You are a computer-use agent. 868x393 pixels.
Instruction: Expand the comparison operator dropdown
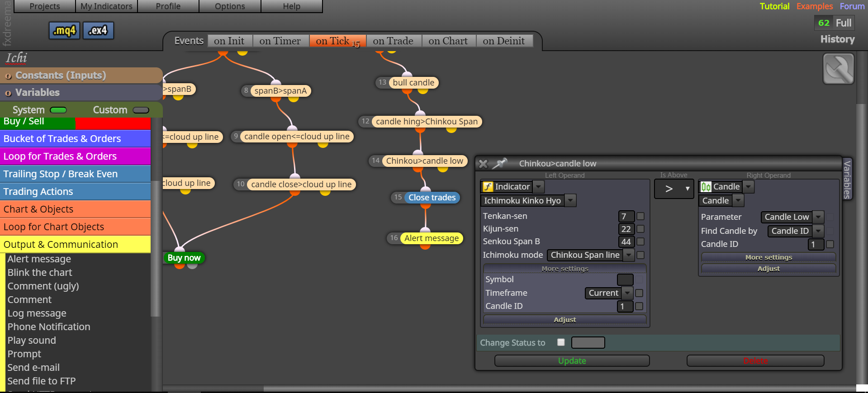[x=674, y=189]
